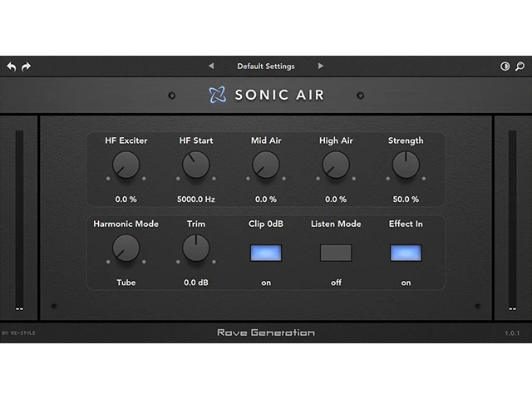Screen dimensions: 532x399
Task: Open the Default Settings preset name
Action: (266, 66)
